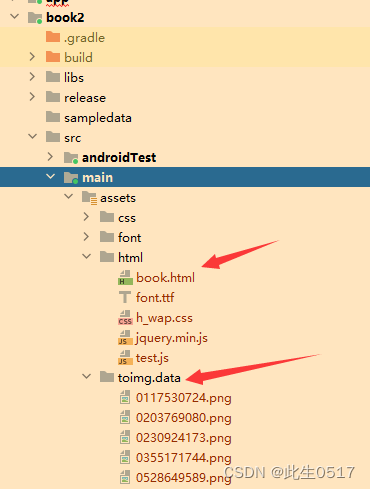Collapse the book2 module node
Viewport: 370px width, 489px height.
(x=15, y=16)
